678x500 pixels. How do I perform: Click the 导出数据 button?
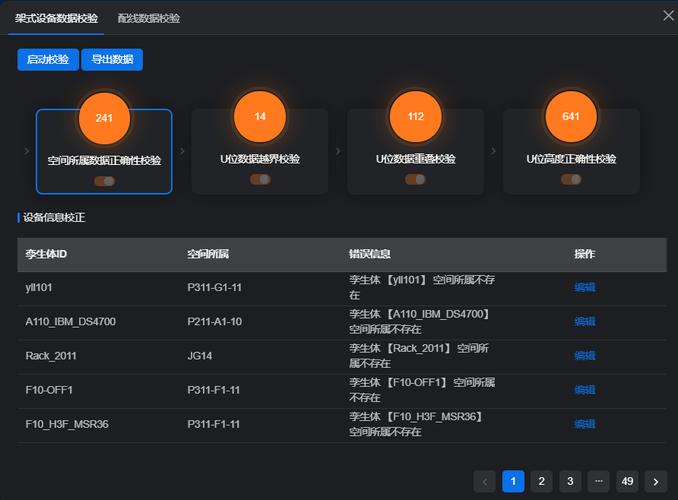click(112, 59)
